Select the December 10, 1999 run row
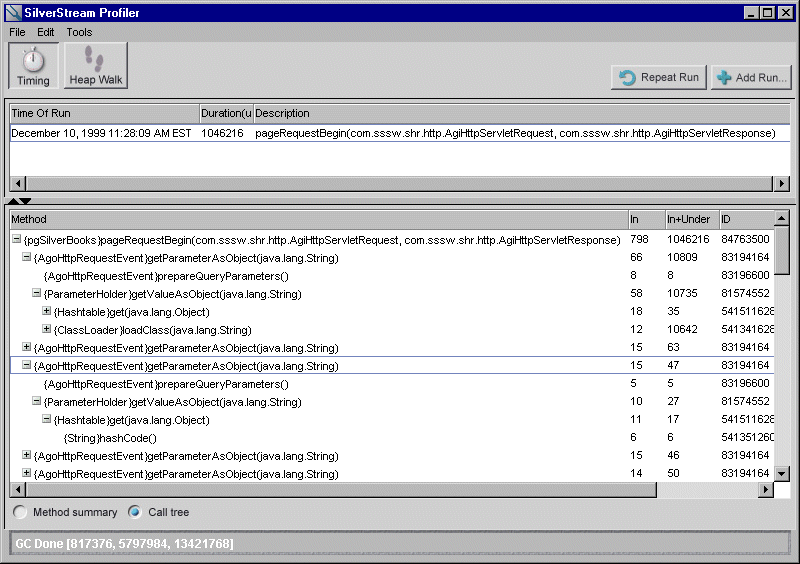The width and height of the screenshot is (800, 564). coord(400,133)
